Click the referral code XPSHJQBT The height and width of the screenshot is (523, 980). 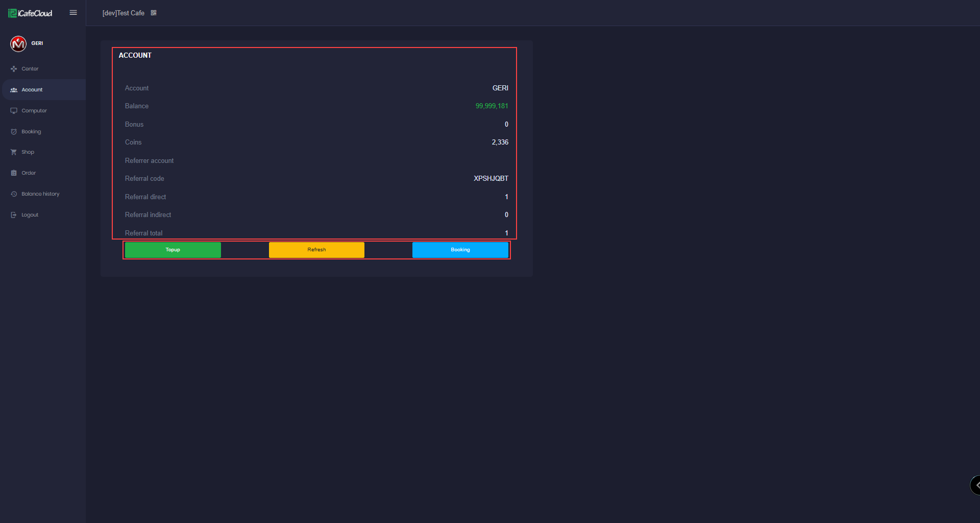pyautogui.click(x=491, y=179)
